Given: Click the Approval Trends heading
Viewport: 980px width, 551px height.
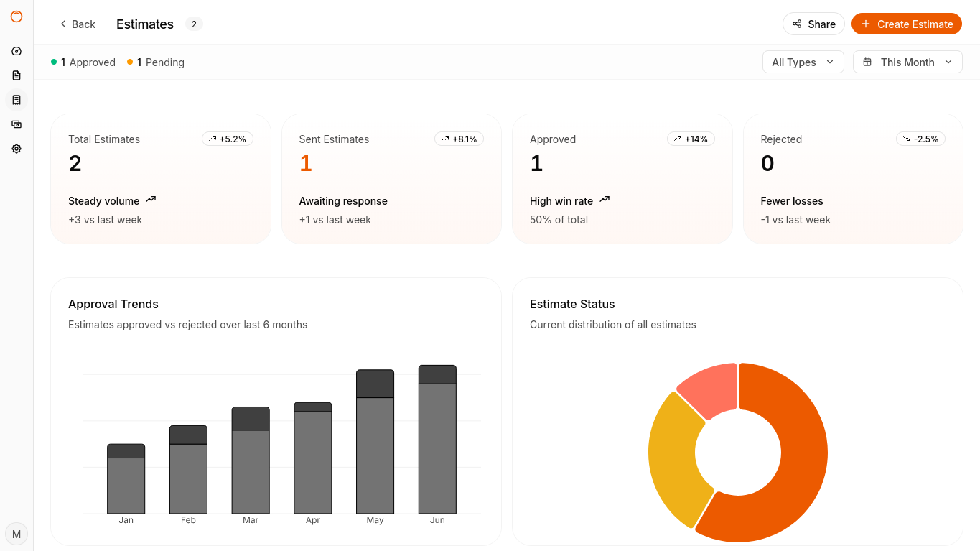Looking at the screenshot, I should [113, 304].
